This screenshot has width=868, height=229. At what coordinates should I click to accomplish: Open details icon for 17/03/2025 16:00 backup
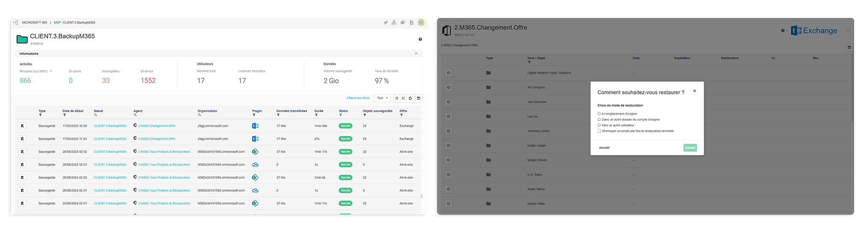[x=22, y=126]
